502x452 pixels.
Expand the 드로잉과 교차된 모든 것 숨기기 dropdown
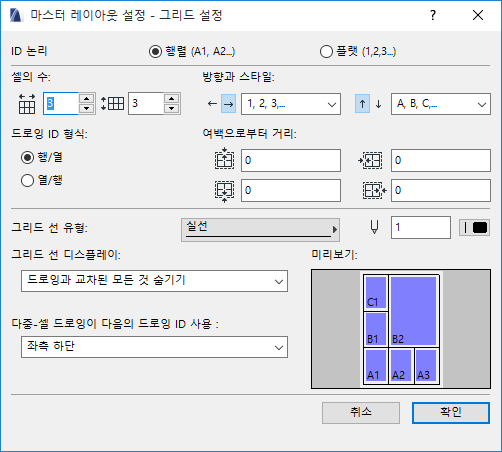pos(154,281)
